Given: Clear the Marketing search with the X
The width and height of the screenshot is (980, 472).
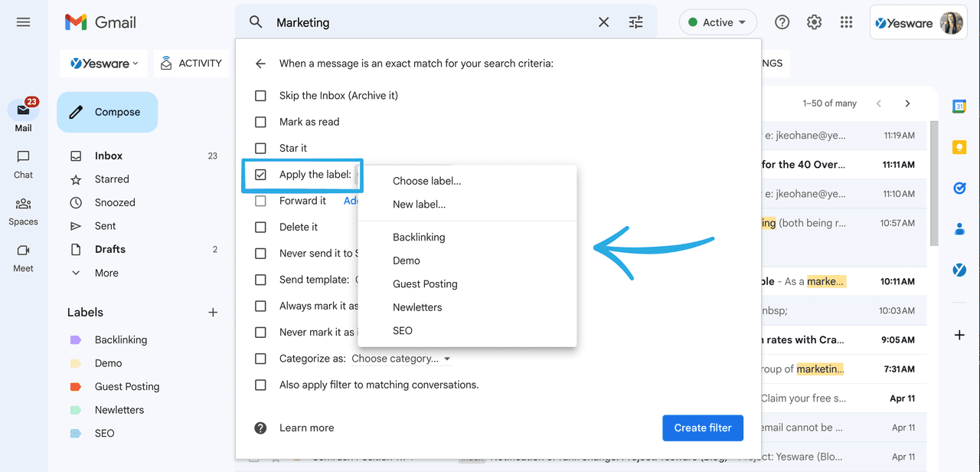Looking at the screenshot, I should 603,21.
